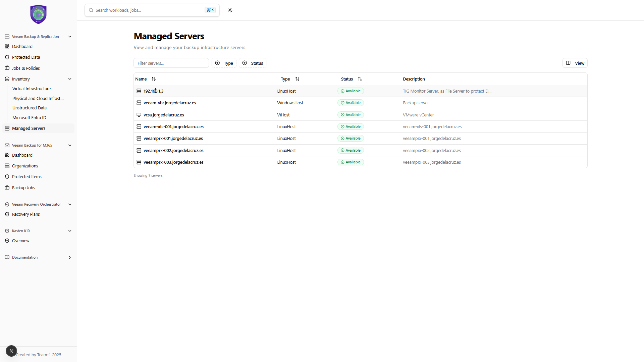Open the Type filter dropdown
The width and height of the screenshot is (644, 362).
click(x=224, y=63)
